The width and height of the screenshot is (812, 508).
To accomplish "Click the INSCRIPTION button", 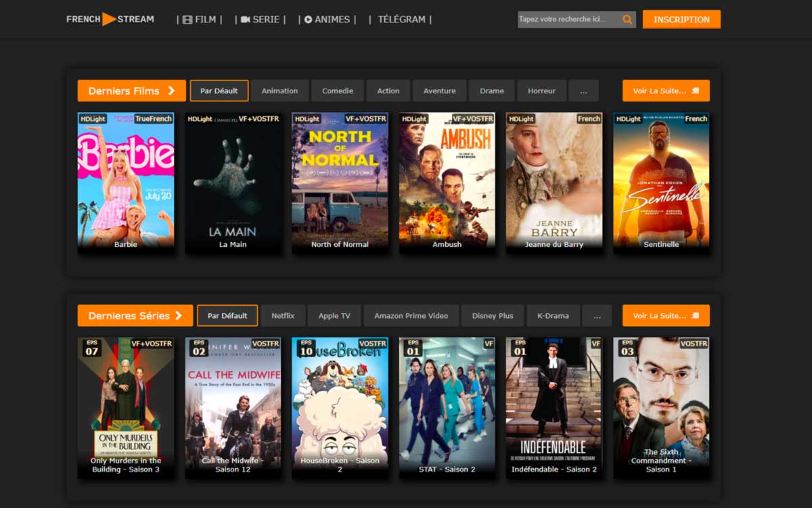I will point(681,20).
